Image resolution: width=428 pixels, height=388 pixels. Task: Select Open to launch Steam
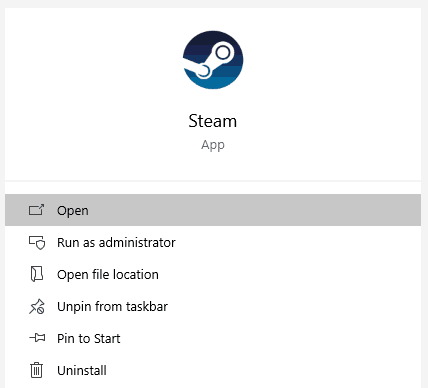[x=213, y=210]
